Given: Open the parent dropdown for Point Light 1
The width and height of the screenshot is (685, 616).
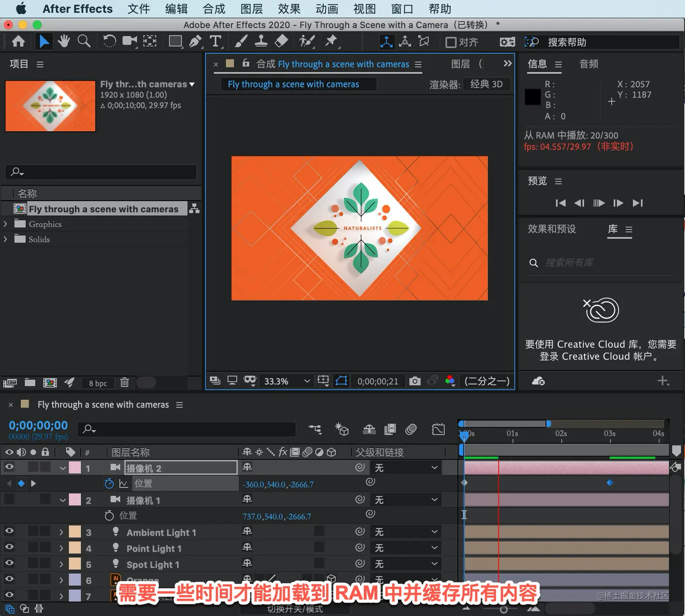Looking at the screenshot, I should [406, 548].
